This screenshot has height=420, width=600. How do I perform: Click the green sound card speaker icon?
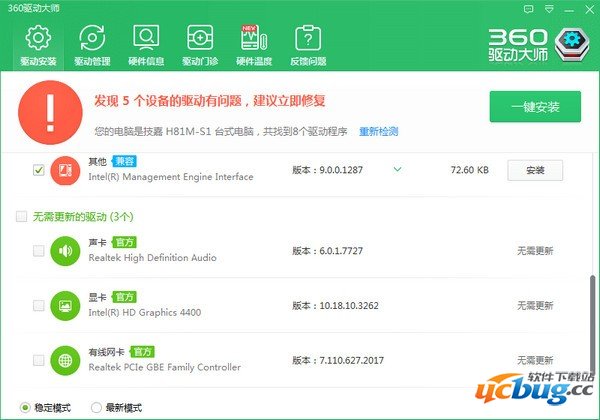[x=65, y=251]
